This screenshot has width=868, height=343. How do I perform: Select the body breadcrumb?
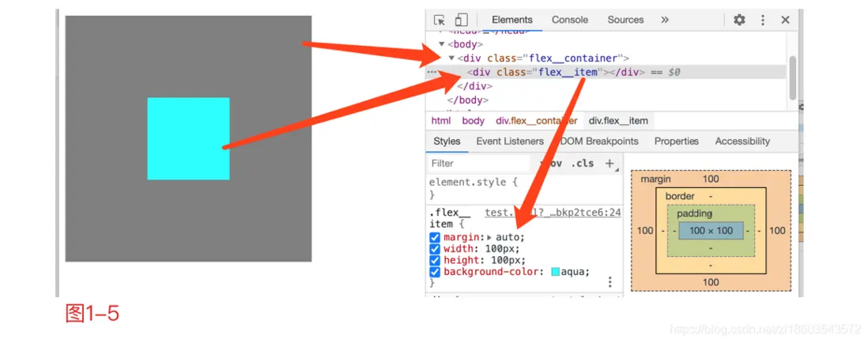point(474,121)
